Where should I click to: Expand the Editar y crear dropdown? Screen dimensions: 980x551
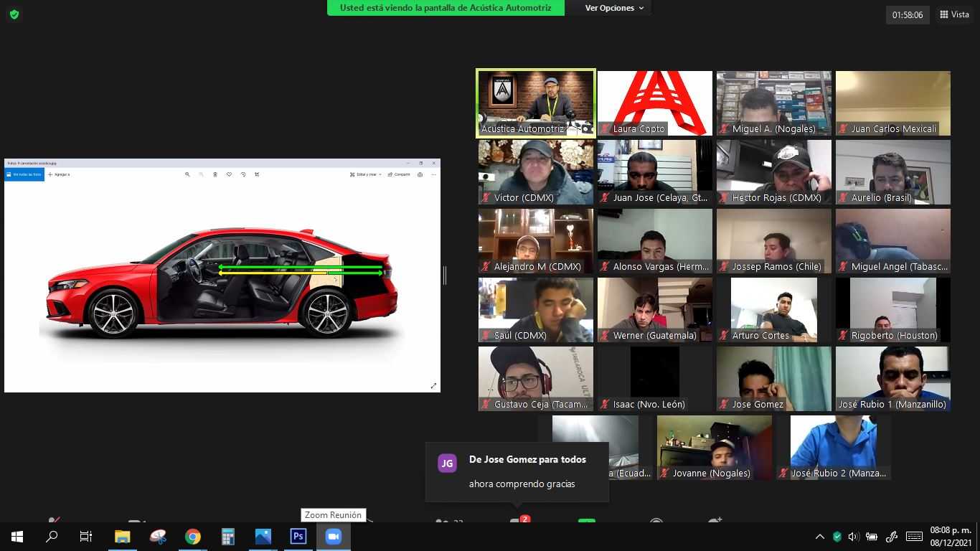[x=366, y=174]
